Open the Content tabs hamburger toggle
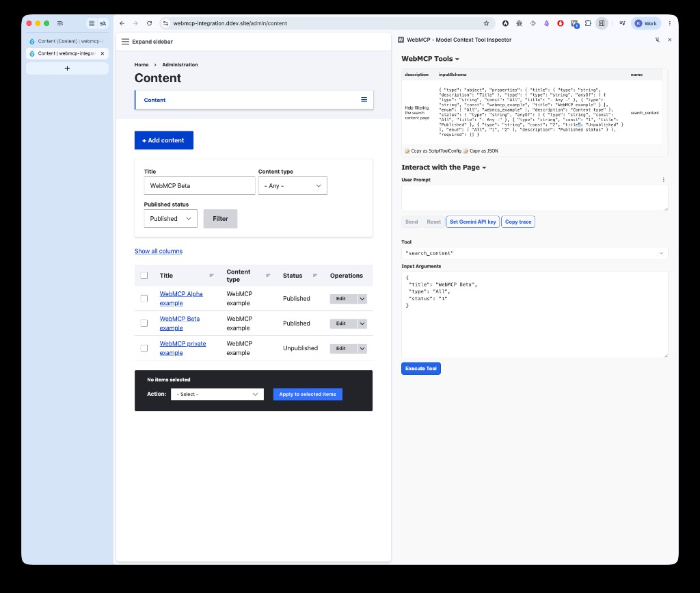The width and height of the screenshot is (700, 593). (x=364, y=100)
